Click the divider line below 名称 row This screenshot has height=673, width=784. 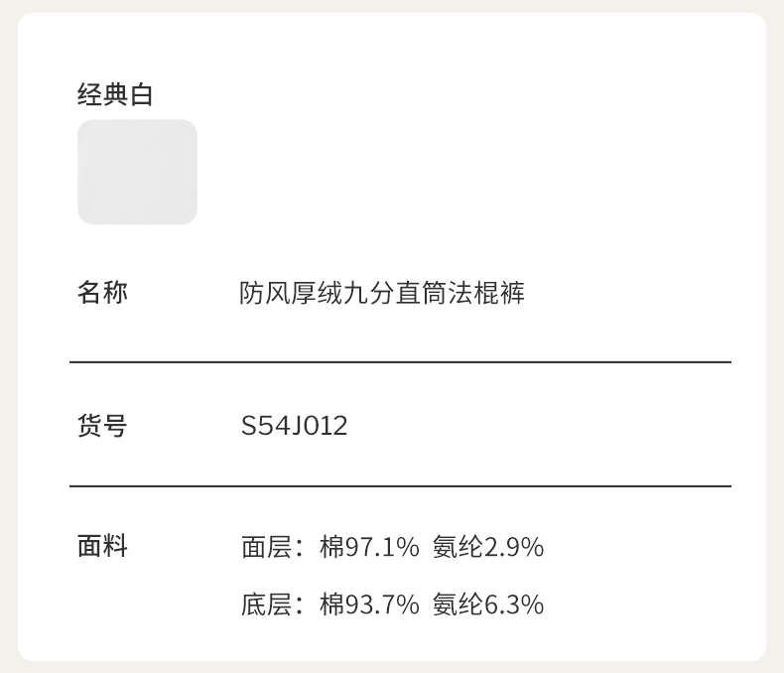point(400,362)
